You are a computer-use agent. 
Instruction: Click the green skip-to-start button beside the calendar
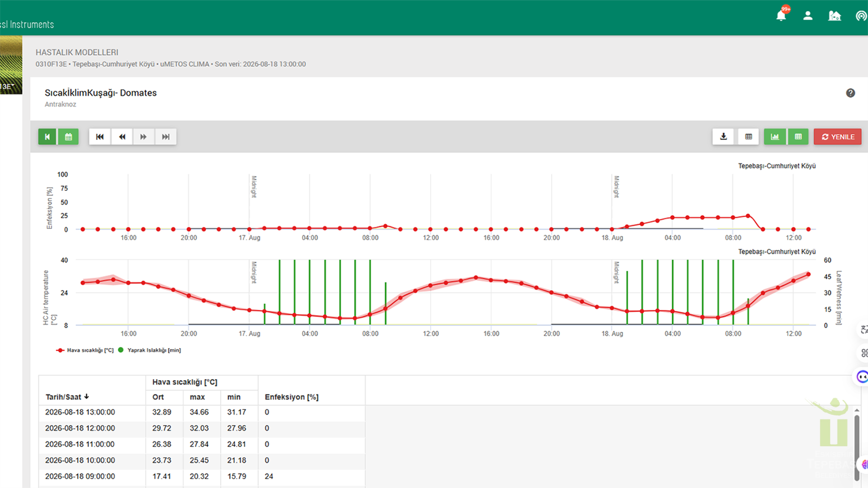(47, 137)
